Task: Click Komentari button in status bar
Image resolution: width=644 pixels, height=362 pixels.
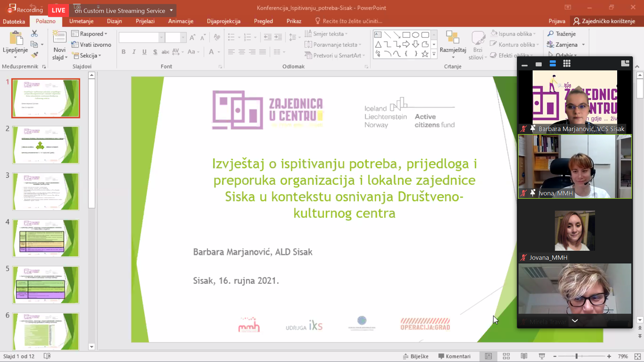Action: 454,356
